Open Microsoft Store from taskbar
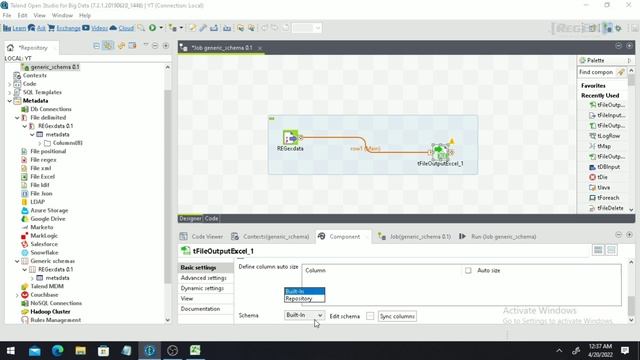Viewport: 640px width, 360px height. tap(103, 350)
